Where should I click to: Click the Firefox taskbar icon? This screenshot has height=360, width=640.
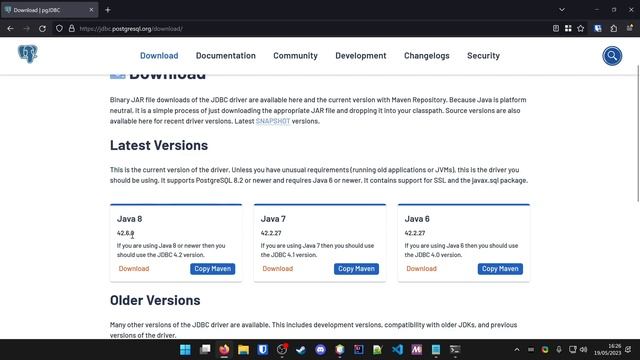click(224, 350)
